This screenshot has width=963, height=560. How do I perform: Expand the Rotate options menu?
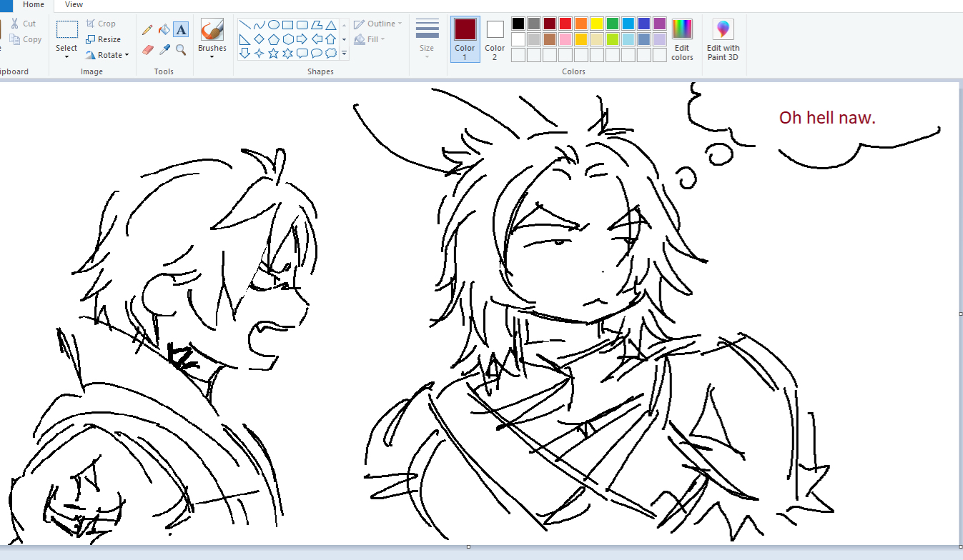click(x=107, y=55)
